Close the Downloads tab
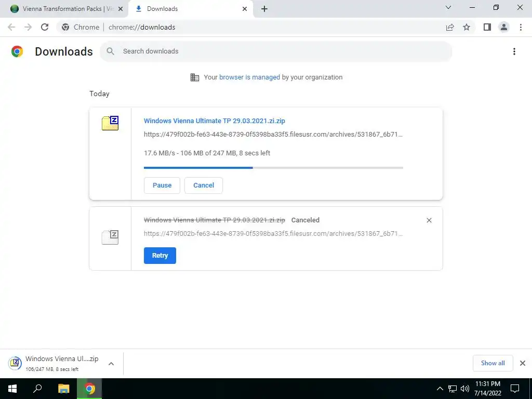Viewport: 532px width, 399px height. pos(245,9)
